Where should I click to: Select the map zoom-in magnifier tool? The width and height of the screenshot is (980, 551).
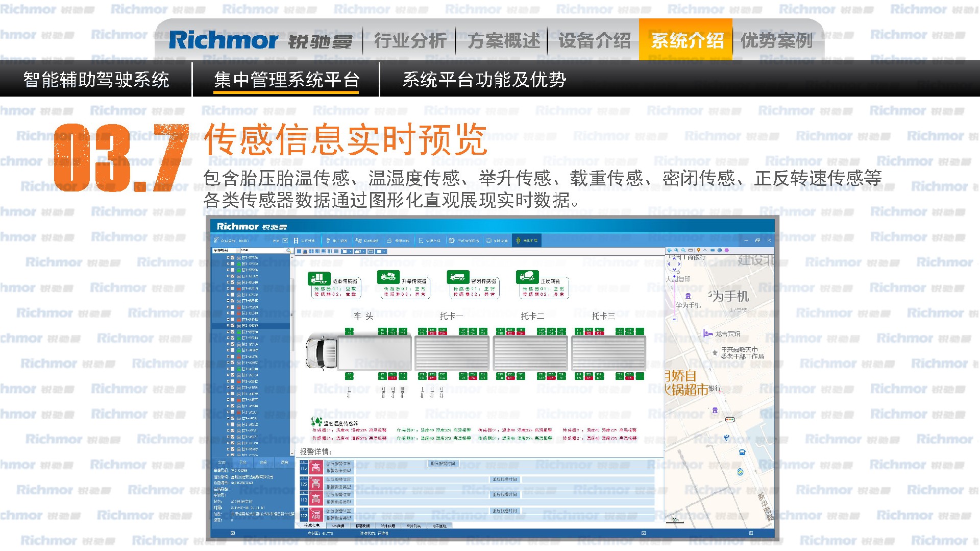(676, 250)
